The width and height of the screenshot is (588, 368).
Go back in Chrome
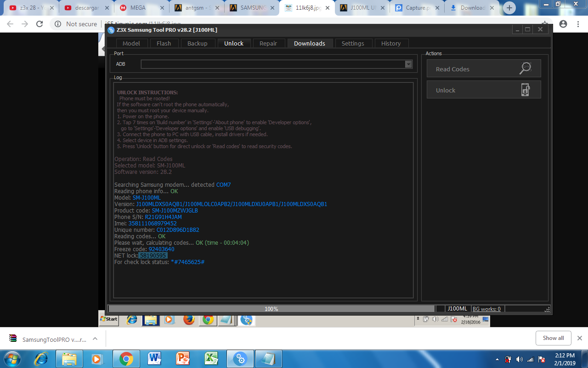click(x=10, y=24)
